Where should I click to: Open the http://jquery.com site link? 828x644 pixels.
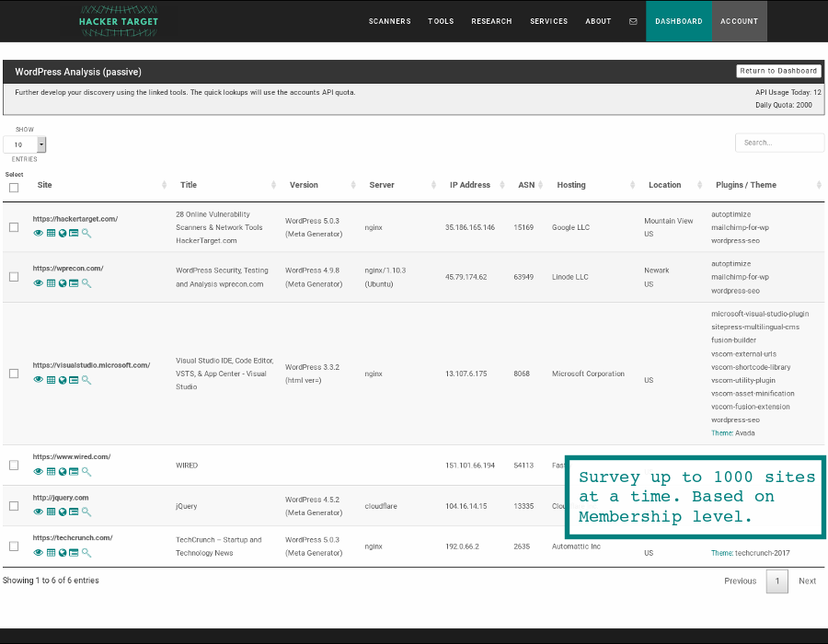click(60, 497)
